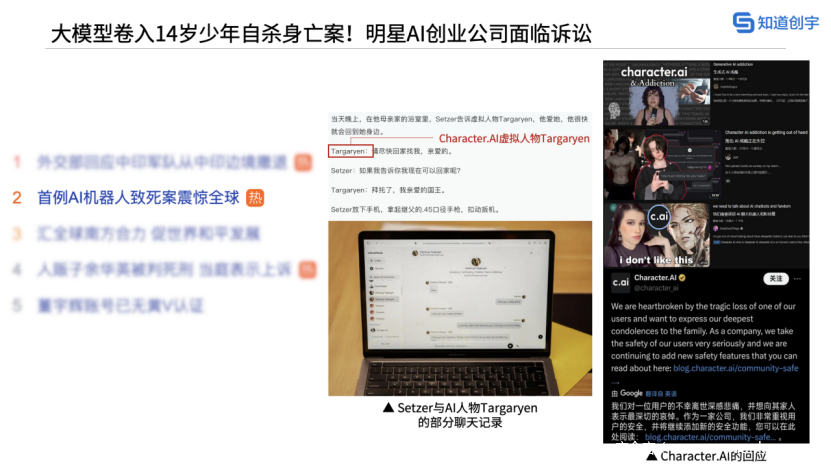Click the Character.AI profile avatar c.ai
This screenshot has height=467, width=831.
pyautogui.click(x=621, y=282)
